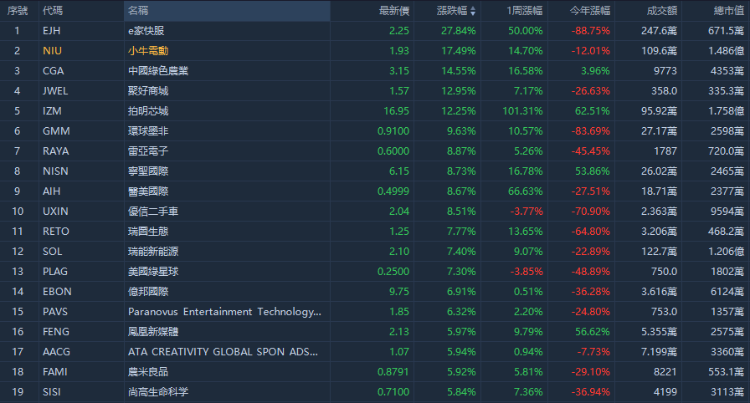Click UXIN's weekly change -3.77%
Viewport: 750px width, 403px height.
[527, 211]
